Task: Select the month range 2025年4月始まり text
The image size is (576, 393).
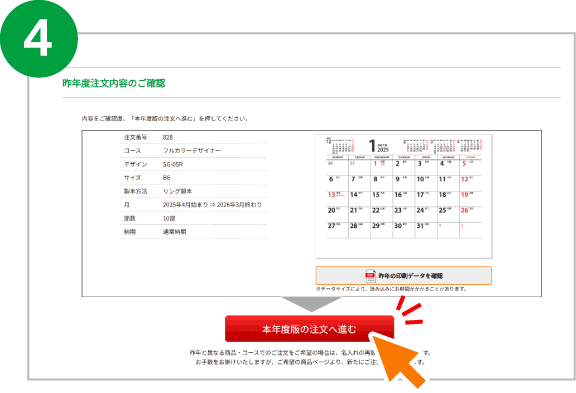Action: [185, 205]
